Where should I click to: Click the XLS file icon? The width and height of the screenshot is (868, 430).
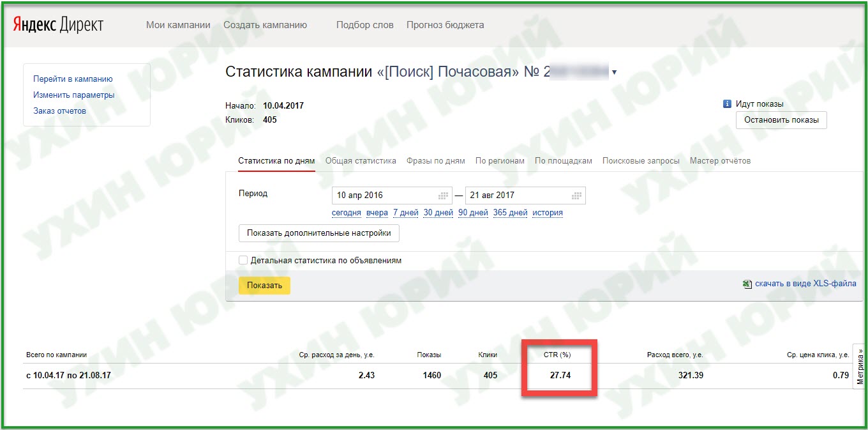pos(747,284)
